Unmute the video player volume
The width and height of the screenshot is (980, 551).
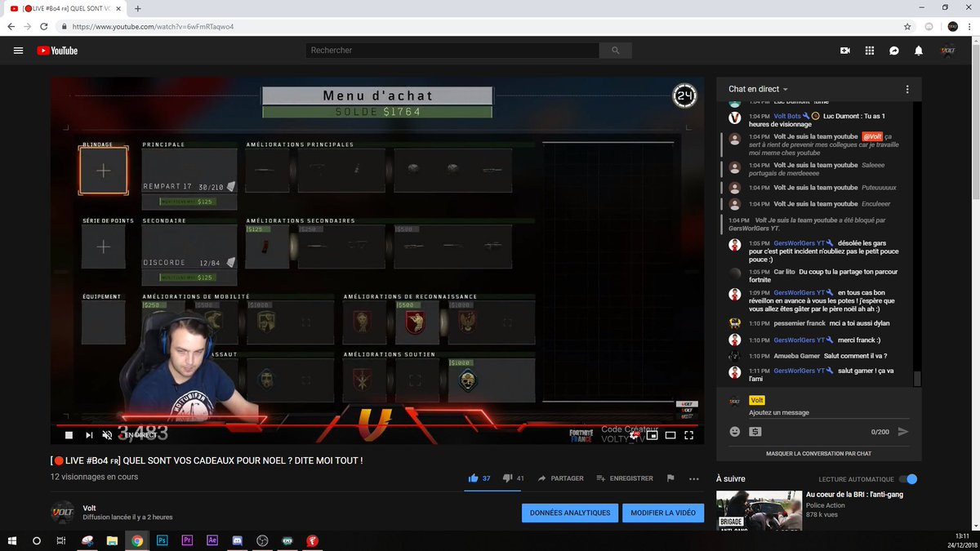(107, 435)
